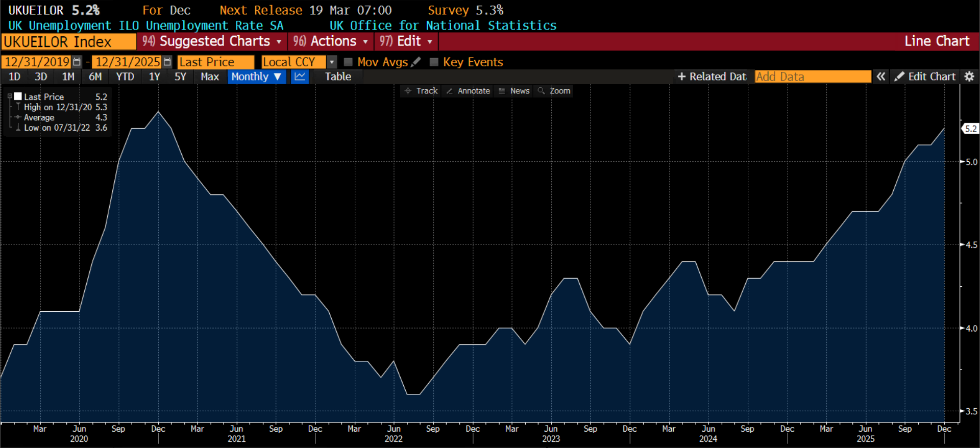Image resolution: width=980 pixels, height=448 pixels.
Task: Click the Edit Chart button
Action: click(x=925, y=77)
